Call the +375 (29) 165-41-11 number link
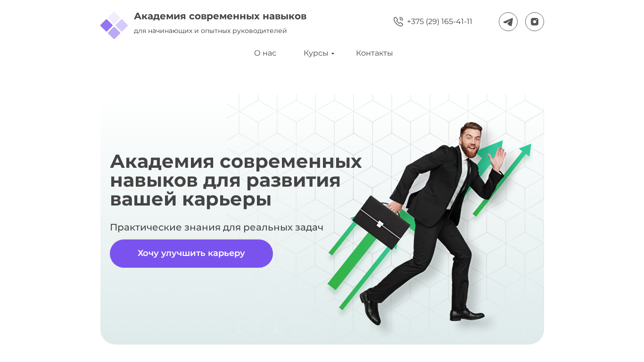The height and width of the screenshot is (362, 644). 439,22
